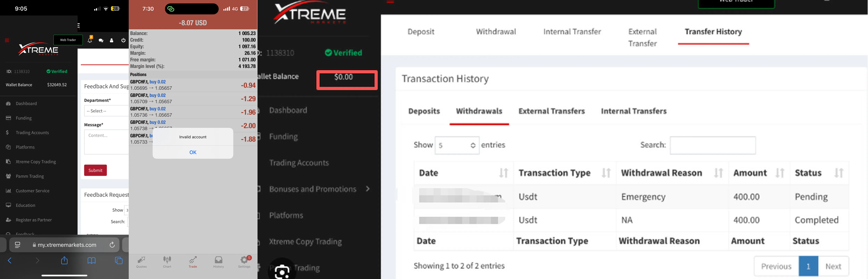This screenshot has height=279, width=868.
Task: Click the power logout icon
Action: pyautogui.click(x=123, y=40)
